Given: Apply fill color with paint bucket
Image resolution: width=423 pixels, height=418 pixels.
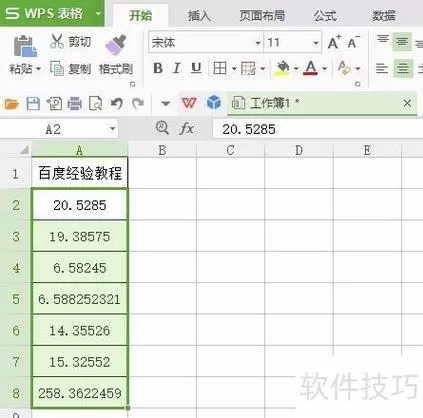Looking at the screenshot, I should pos(282,68).
